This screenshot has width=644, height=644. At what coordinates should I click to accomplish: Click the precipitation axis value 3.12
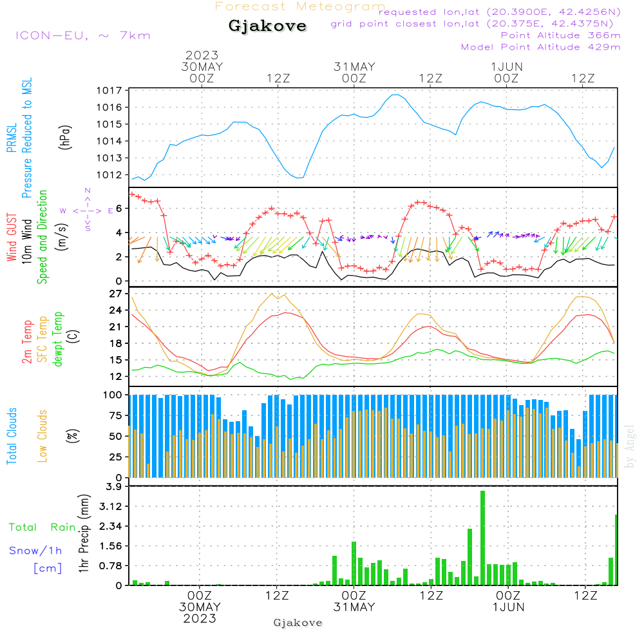(111, 506)
